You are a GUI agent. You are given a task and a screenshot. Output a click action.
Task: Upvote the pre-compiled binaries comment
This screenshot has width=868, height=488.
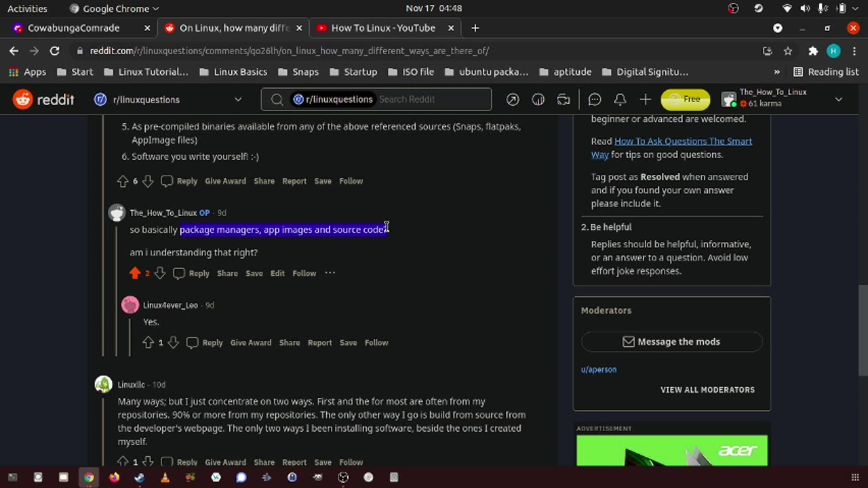click(x=123, y=181)
